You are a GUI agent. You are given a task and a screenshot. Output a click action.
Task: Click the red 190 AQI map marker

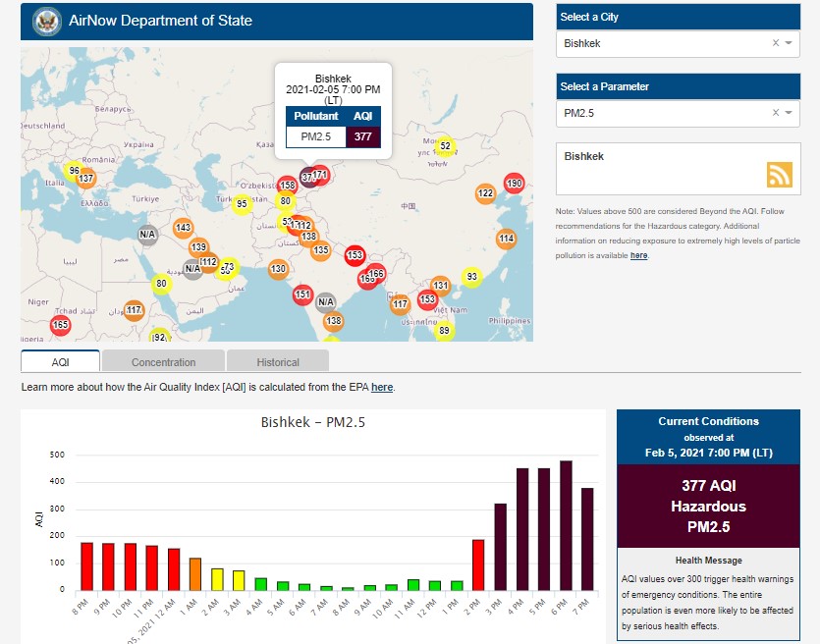514,184
